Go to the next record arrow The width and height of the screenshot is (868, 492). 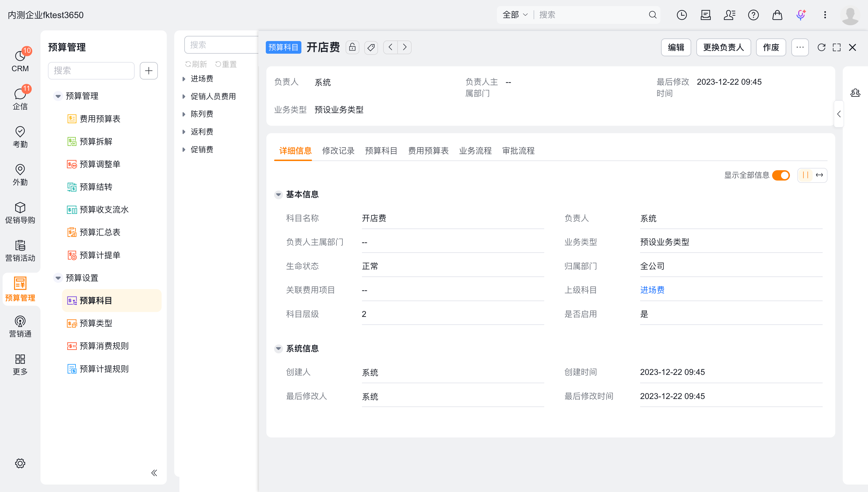pyautogui.click(x=404, y=47)
